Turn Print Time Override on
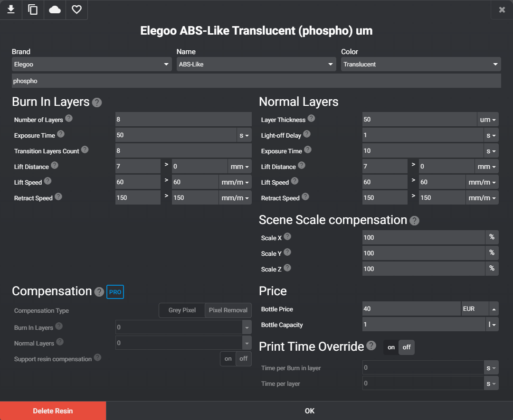Image resolution: width=513 pixels, height=420 pixels. (391, 347)
